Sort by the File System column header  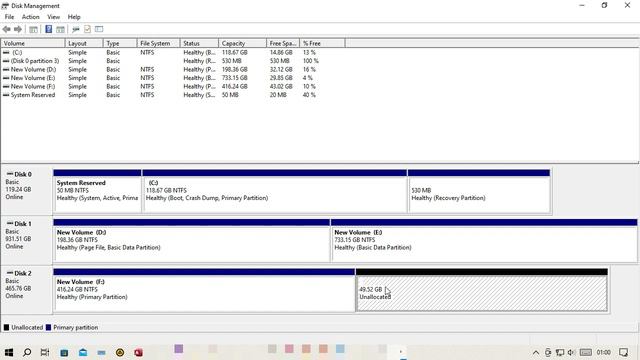coord(158,43)
